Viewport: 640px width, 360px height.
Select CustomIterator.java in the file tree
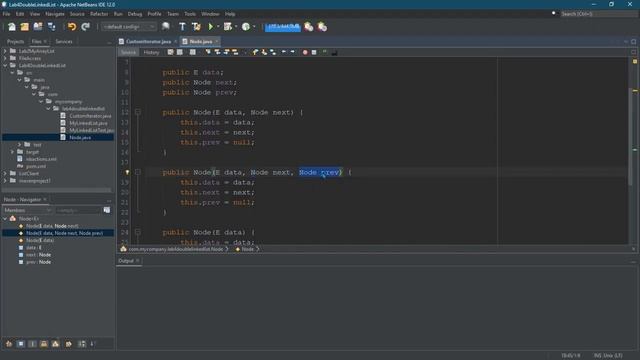tap(90, 116)
